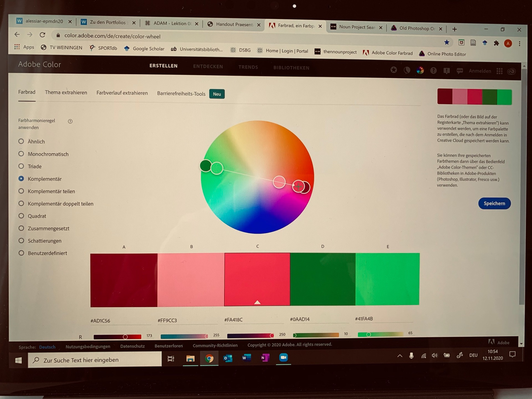The height and width of the screenshot is (399, 532).
Task: Select the dark green swatch D
Action: click(x=323, y=279)
